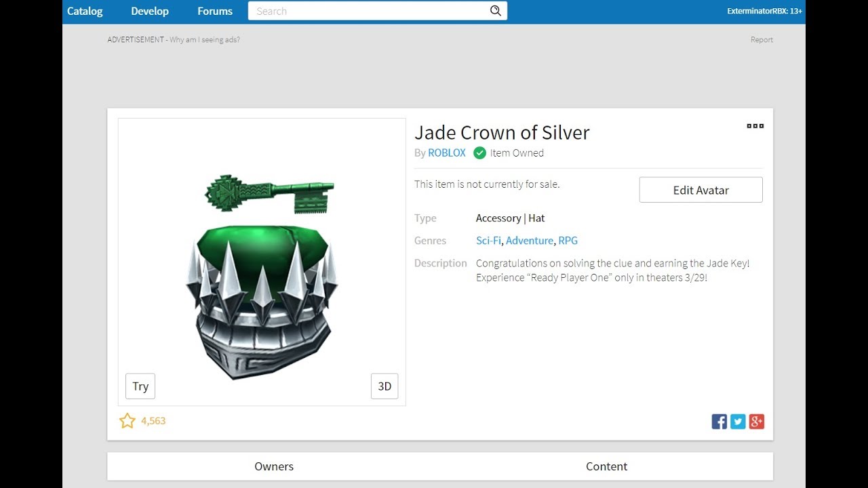
Task: Click the green Item Owned checkmark
Action: (479, 153)
